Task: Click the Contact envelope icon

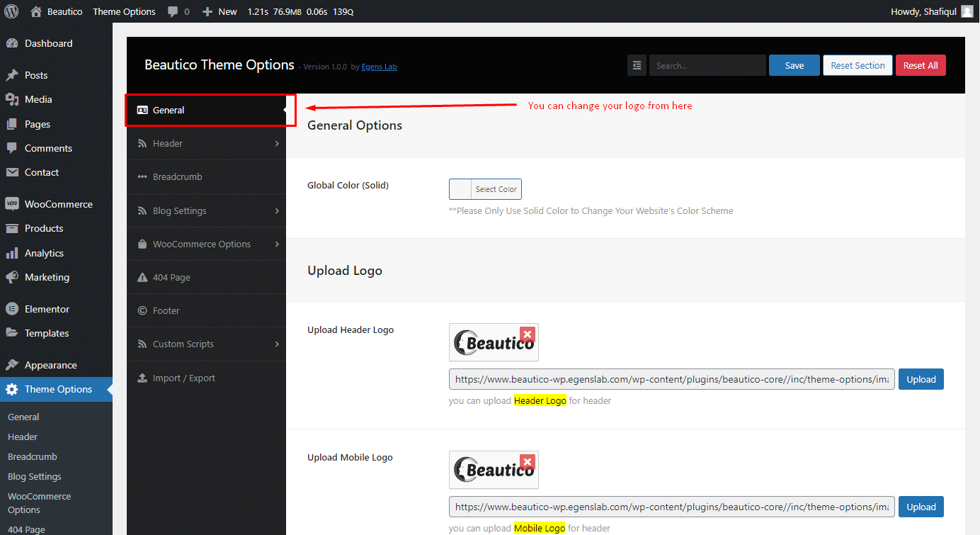Action: click(x=11, y=172)
